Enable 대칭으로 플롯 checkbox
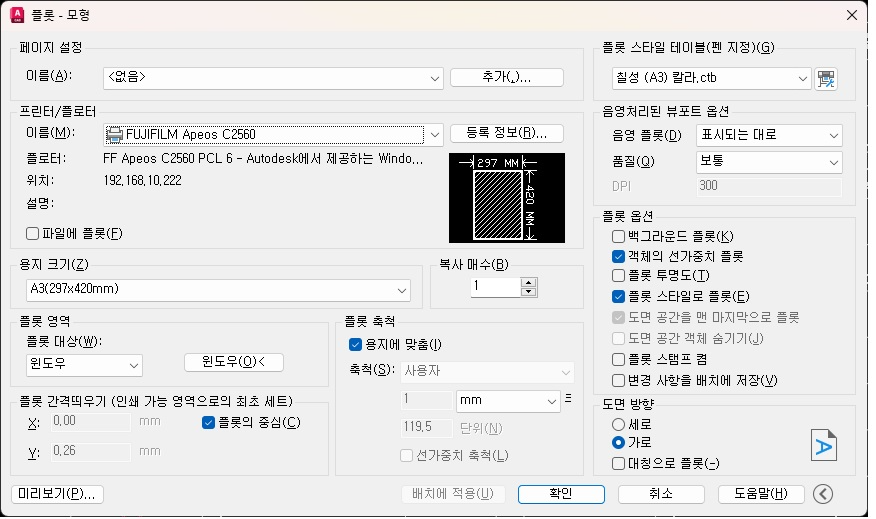 pos(618,463)
